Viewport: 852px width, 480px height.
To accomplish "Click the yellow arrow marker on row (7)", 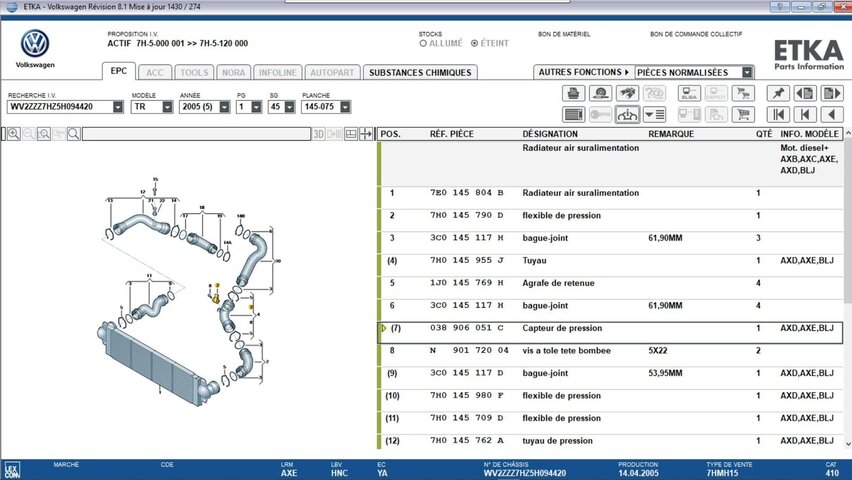I will tap(384, 328).
